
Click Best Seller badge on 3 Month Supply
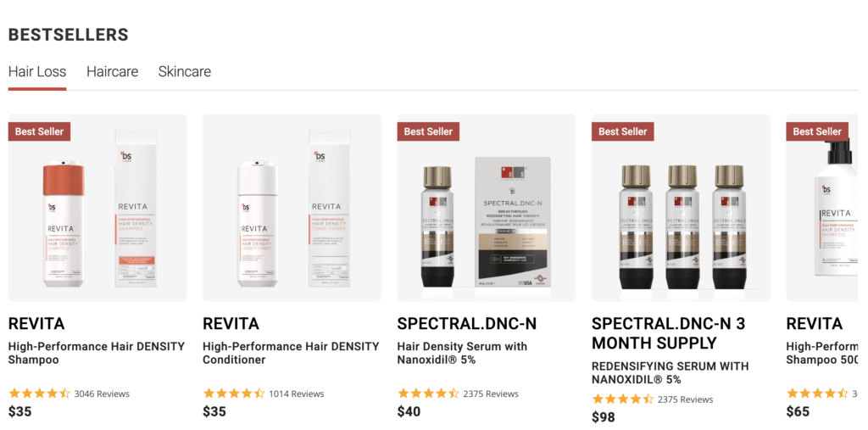pyautogui.click(x=623, y=131)
